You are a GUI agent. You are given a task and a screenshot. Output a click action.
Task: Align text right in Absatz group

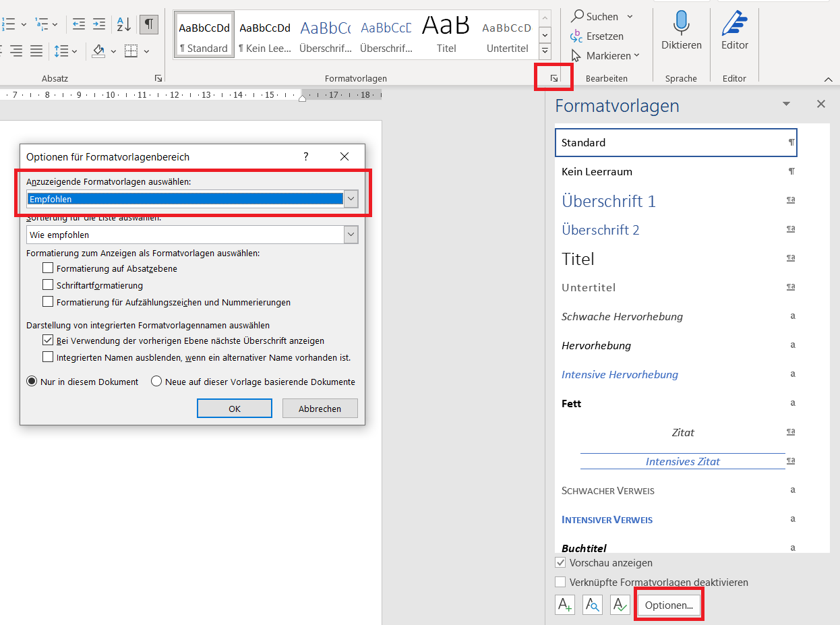pos(15,51)
